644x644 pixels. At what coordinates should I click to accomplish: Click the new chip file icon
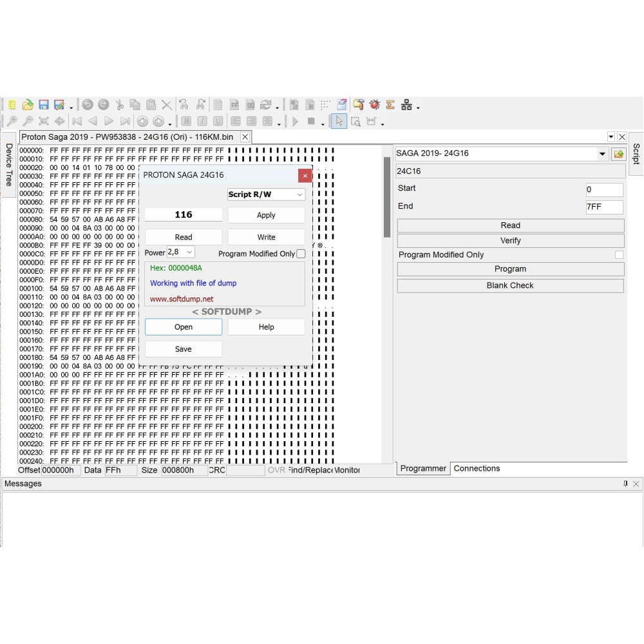12,105
